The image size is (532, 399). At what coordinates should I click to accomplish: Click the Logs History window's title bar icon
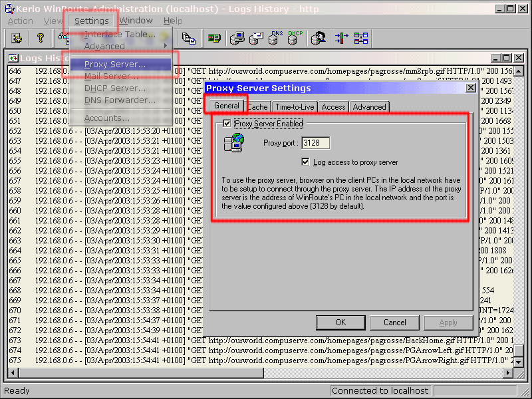(x=13, y=58)
